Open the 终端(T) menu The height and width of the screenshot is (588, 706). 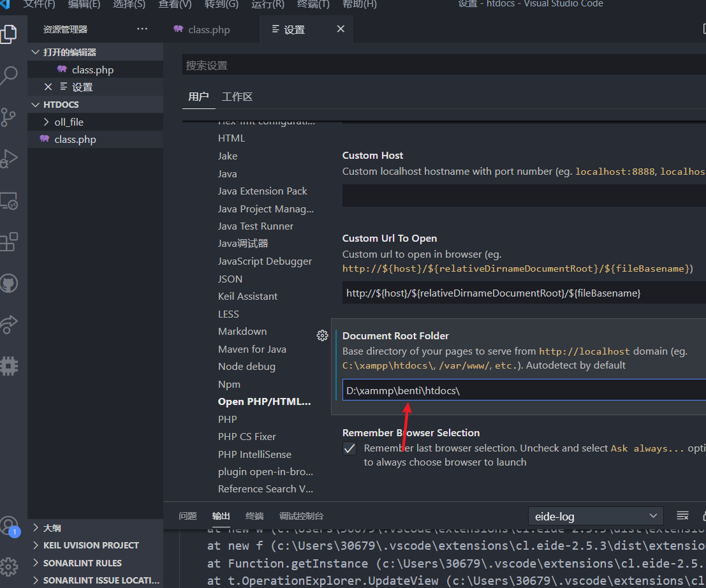[x=313, y=4]
